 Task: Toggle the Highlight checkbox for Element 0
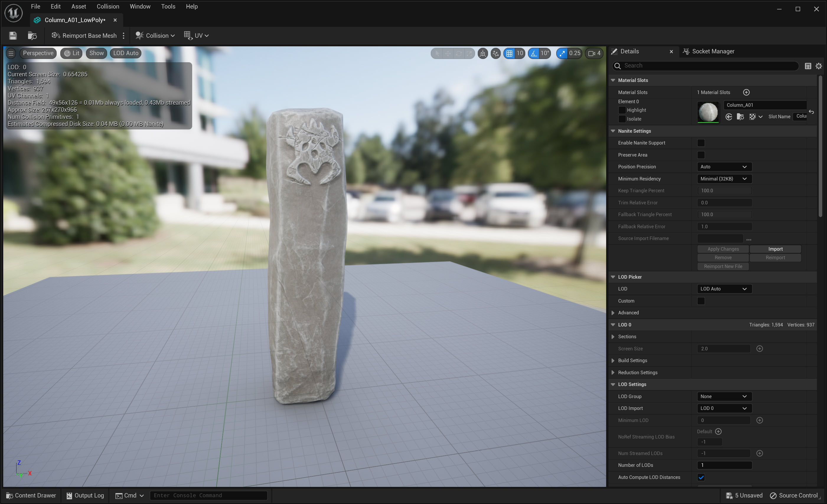click(622, 110)
